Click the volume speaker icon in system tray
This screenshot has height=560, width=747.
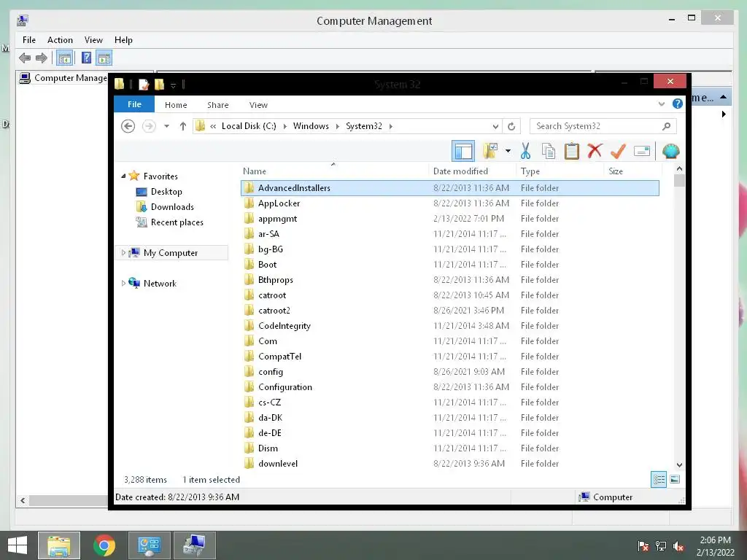(678, 546)
